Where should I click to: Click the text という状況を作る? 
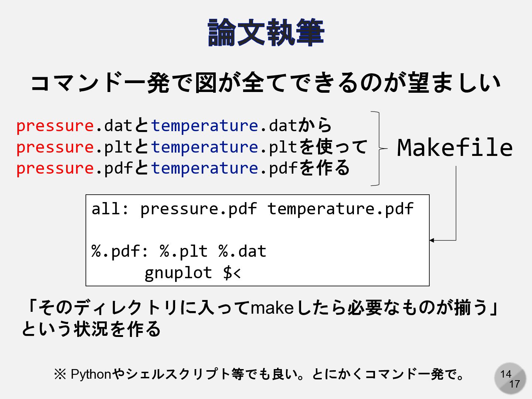[x=91, y=329]
